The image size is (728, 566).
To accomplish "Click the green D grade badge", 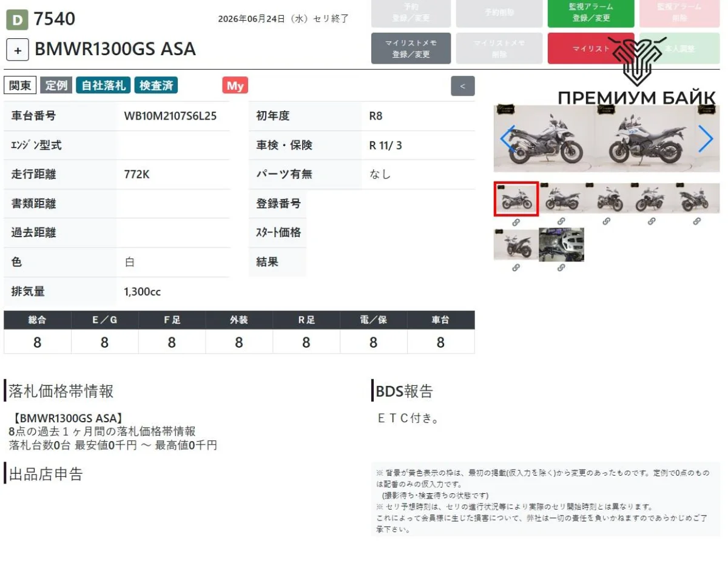I will click(17, 21).
